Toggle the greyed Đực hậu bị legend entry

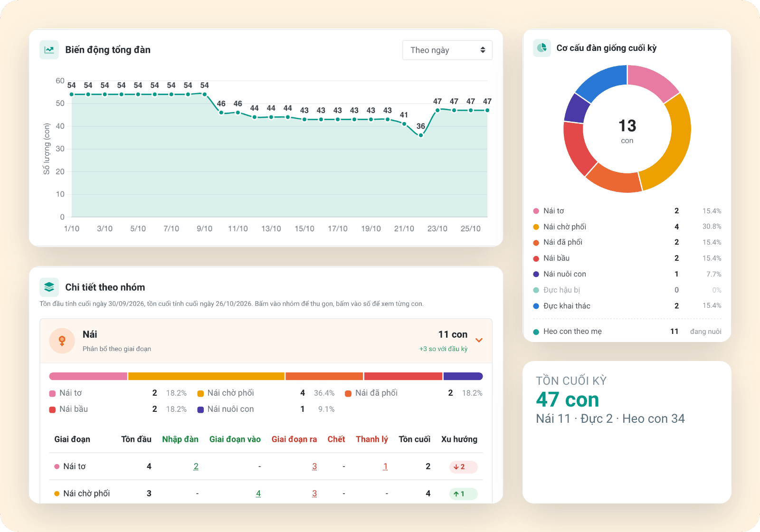(x=627, y=290)
